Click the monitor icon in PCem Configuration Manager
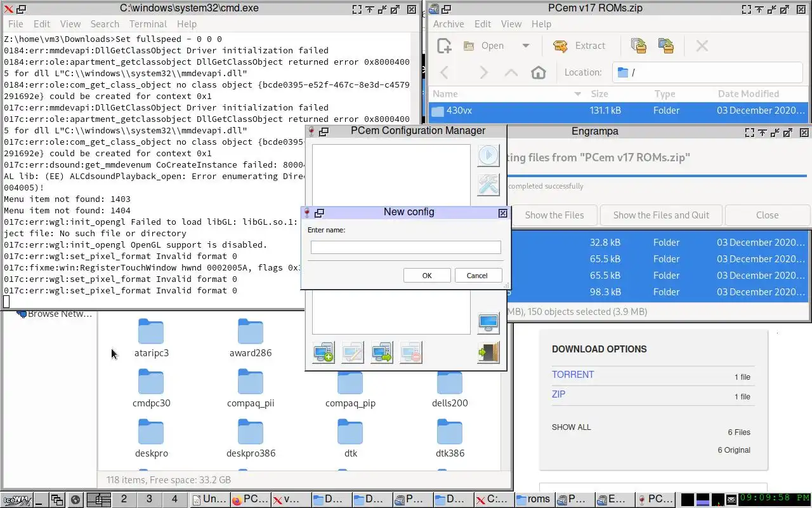The width and height of the screenshot is (812, 508). point(488,323)
